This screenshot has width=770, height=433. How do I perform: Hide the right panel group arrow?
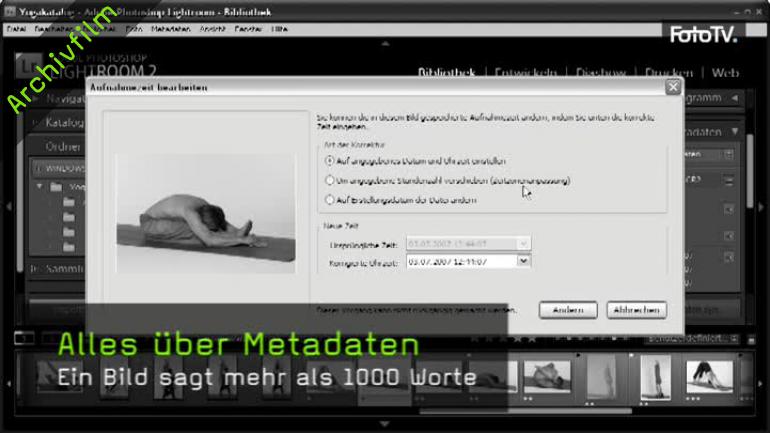tap(761, 207)
